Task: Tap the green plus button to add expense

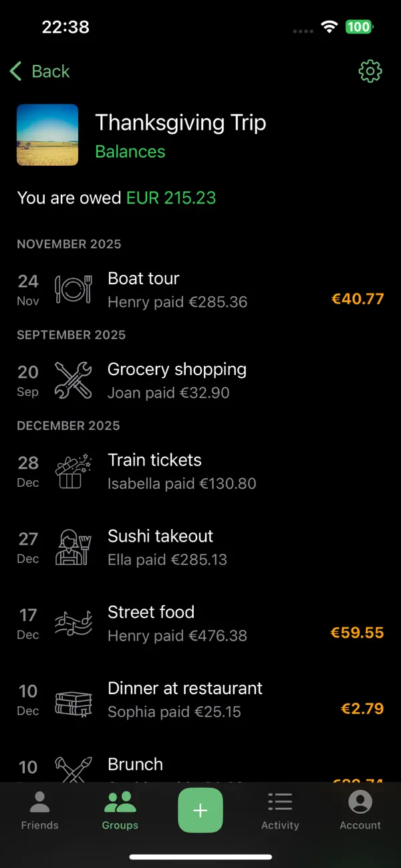Action: 200,810
